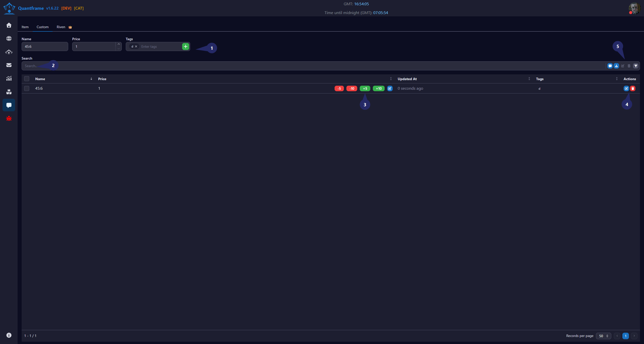The image size is (644, 344).
Task: Click the red bug debug icon
Action: click(9, 118)
